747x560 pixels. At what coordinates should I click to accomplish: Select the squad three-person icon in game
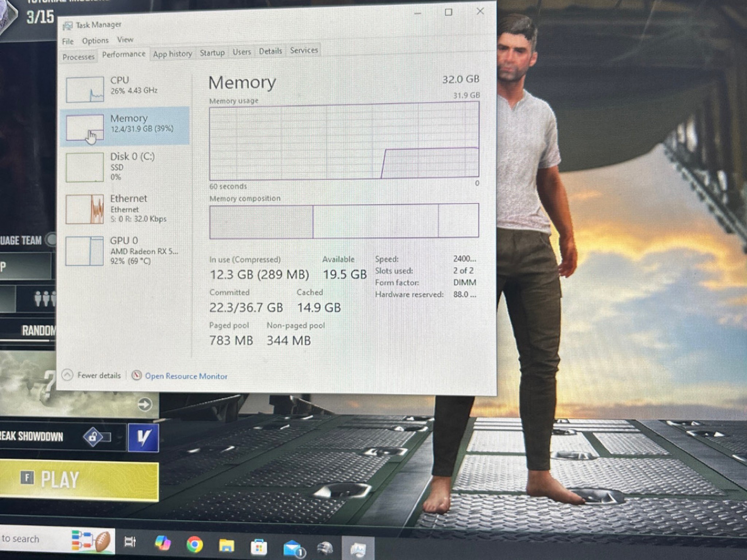(45, 299)
